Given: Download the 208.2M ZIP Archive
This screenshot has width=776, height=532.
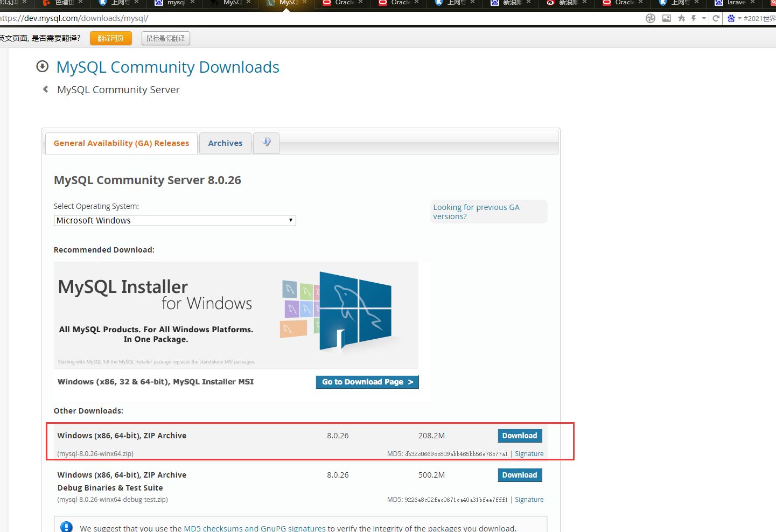Looking at the screenshot, I should pyautogui.click(x=520, y=436).
